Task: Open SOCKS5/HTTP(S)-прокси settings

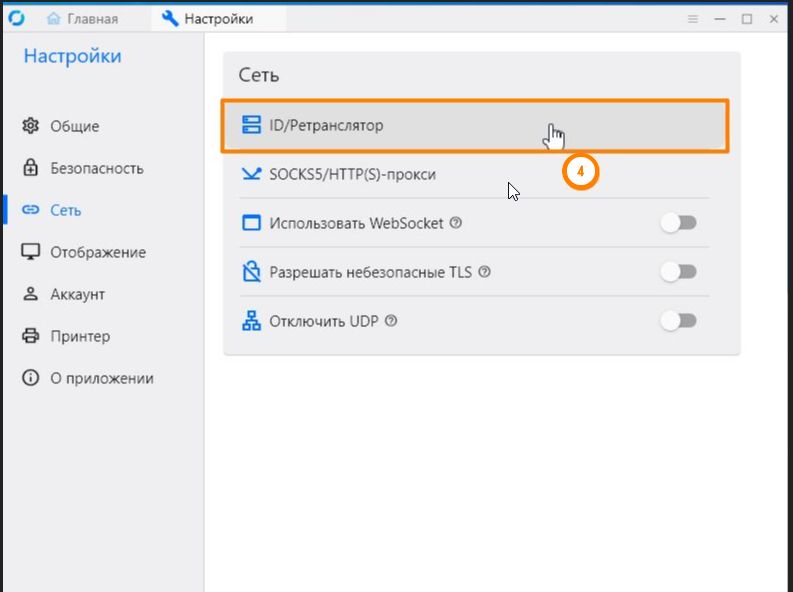Action: [x=474, y=174]
